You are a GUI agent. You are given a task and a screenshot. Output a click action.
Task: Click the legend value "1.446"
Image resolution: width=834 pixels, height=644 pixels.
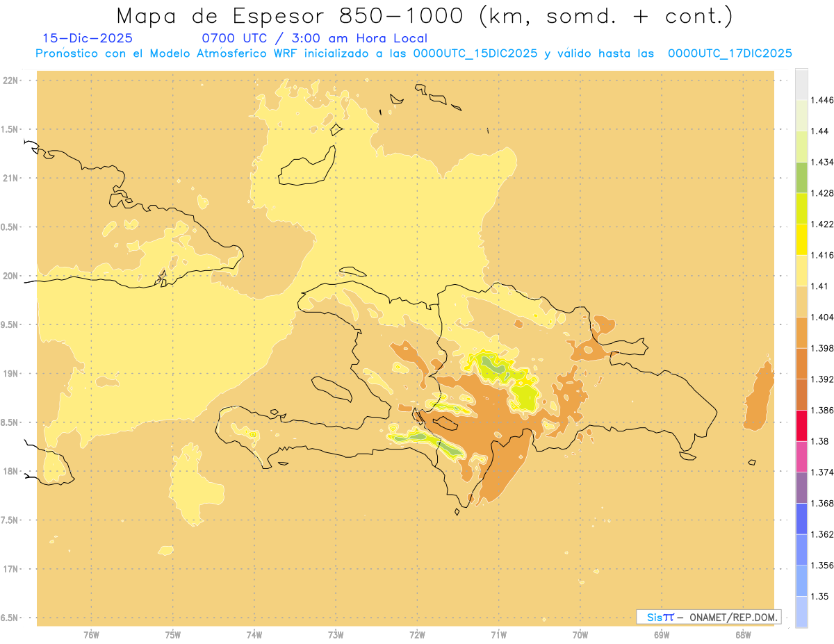point(822,100)
